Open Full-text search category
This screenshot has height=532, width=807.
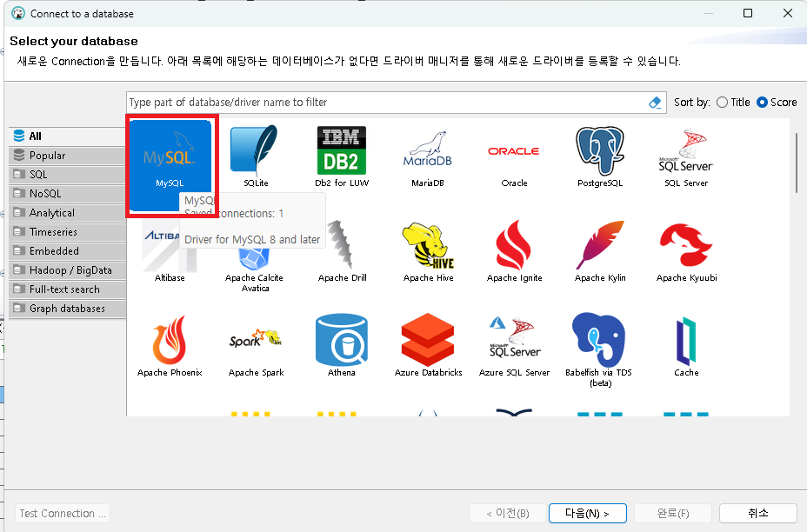click(68, 289)
